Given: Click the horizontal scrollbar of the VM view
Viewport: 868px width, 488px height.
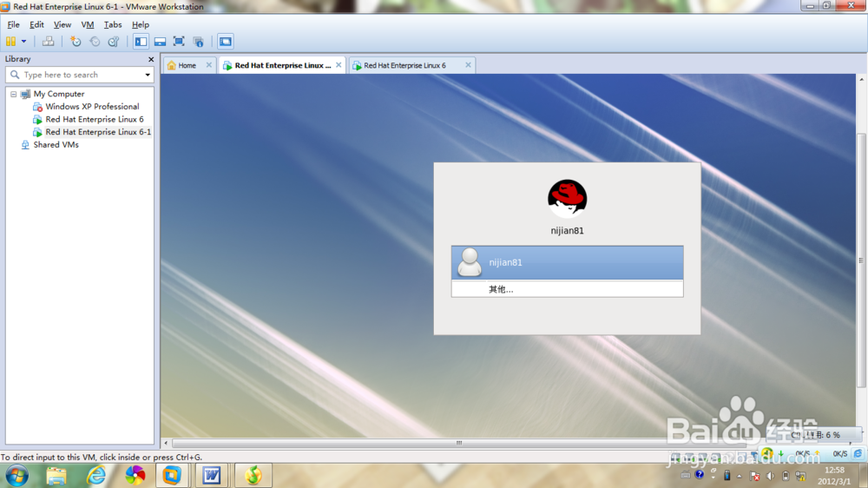Looking at the screenshot, I should tap(458, 443).
